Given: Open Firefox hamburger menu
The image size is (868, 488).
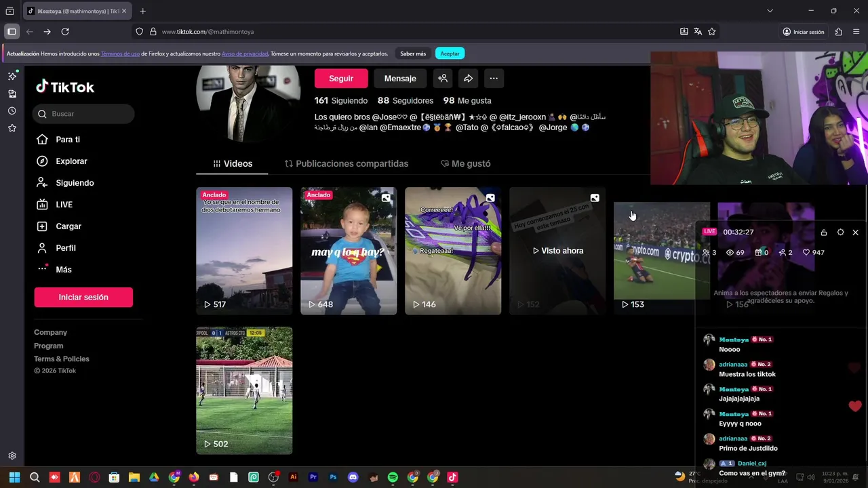Looking at the screenshot, I should pos(856,31).
